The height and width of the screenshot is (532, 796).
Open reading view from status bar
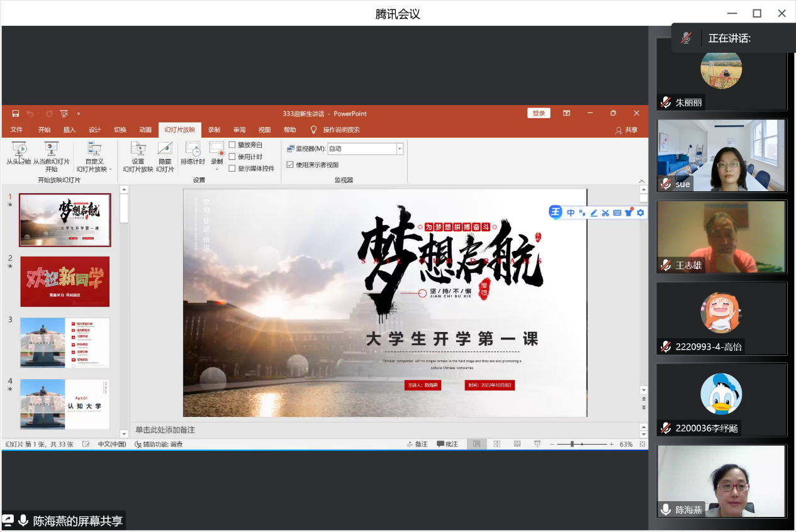tap(517, 444)
